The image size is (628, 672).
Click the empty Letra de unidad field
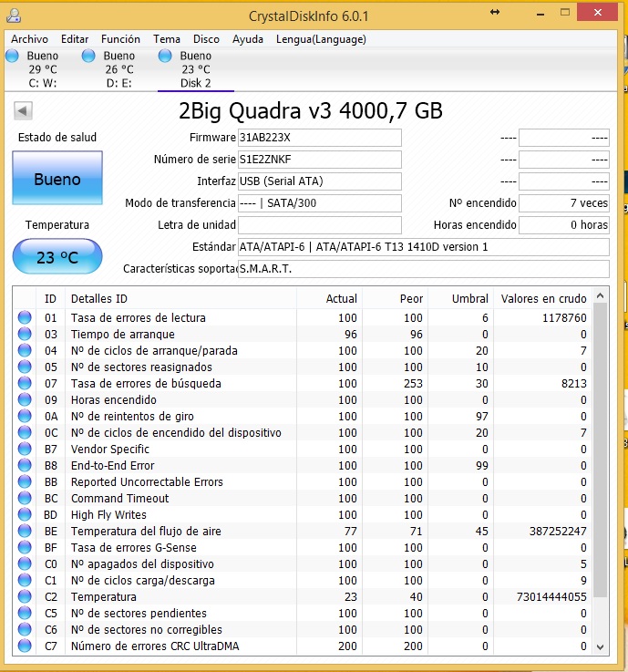320,225
